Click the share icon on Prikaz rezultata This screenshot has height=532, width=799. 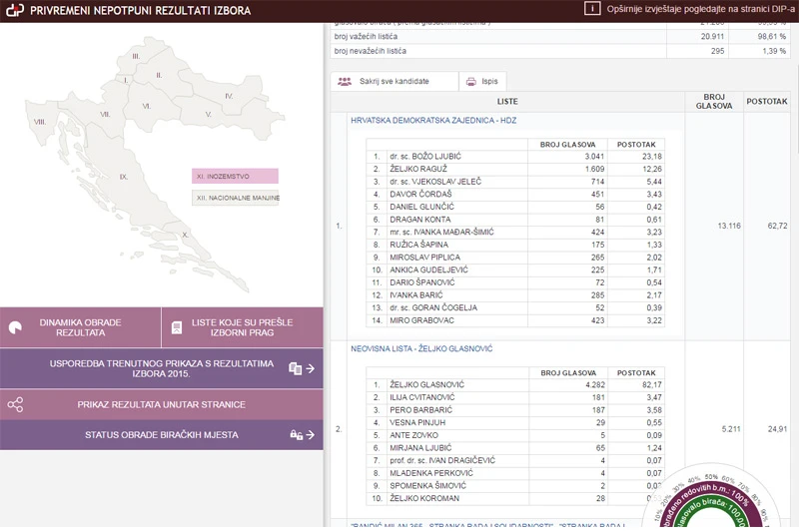click(15, 404)
